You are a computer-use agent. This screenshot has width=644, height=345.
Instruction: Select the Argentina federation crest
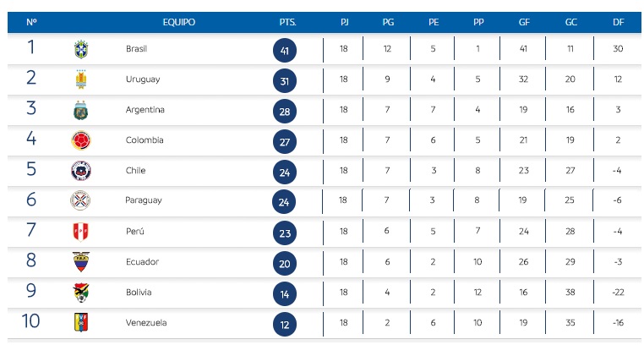[x=81, y=110]
